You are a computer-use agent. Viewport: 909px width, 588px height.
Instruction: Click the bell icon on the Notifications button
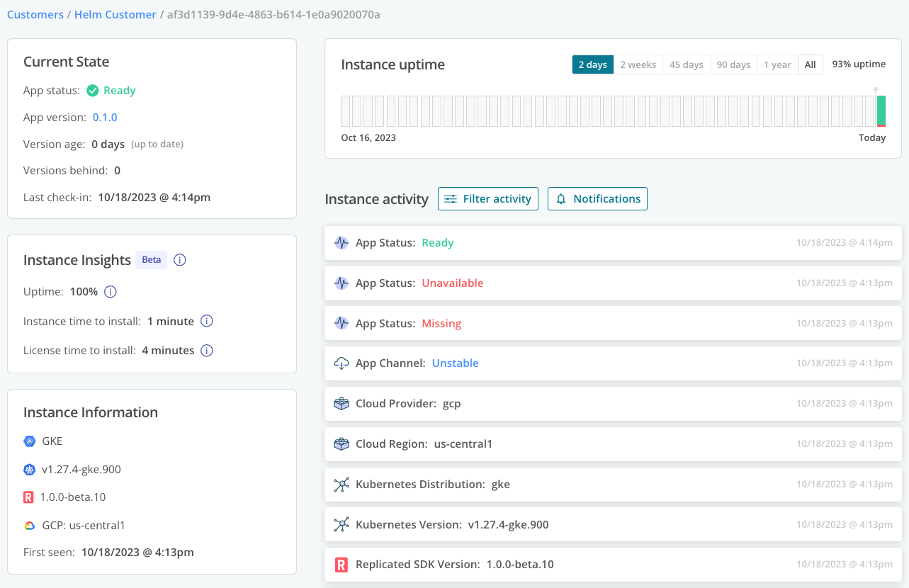[561, 199]
